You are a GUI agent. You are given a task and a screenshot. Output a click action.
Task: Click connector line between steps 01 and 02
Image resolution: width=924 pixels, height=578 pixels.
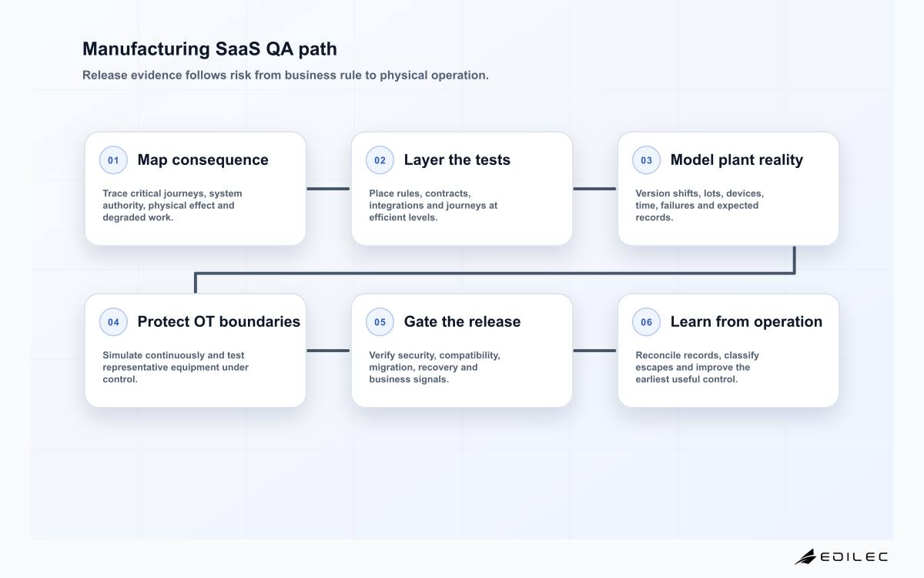pos(329,188)
